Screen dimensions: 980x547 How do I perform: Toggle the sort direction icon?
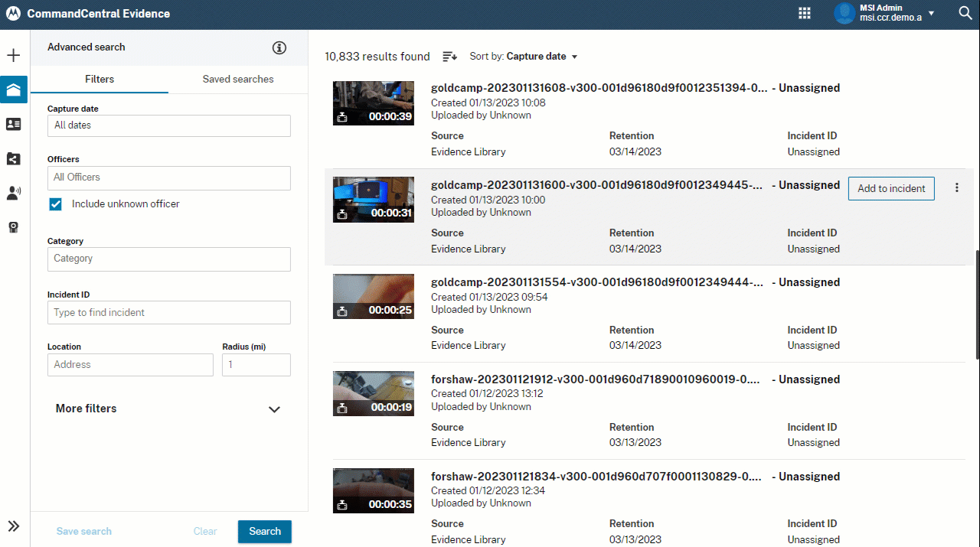point(450,57)
